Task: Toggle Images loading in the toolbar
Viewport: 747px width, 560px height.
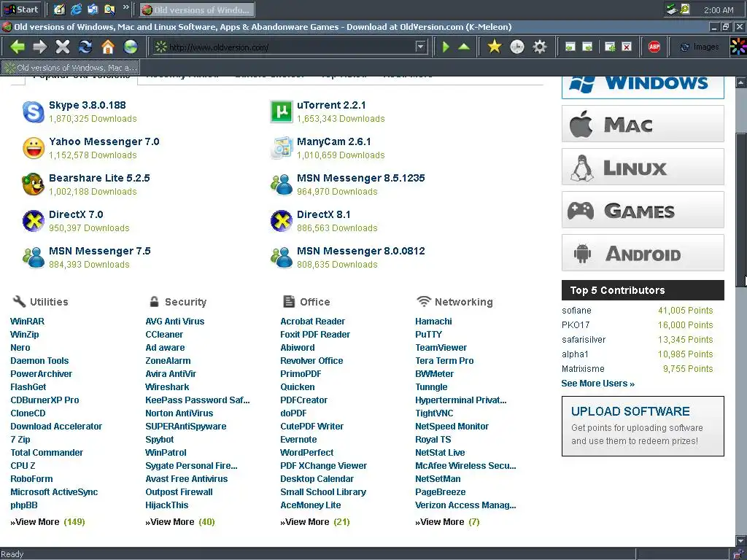Action: pos(699,47)
